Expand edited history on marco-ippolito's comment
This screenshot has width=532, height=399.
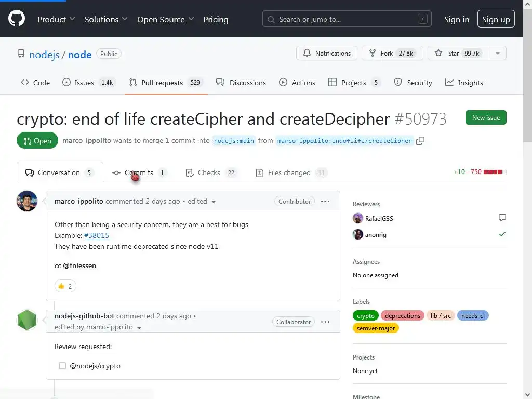(x=214, y=202)
